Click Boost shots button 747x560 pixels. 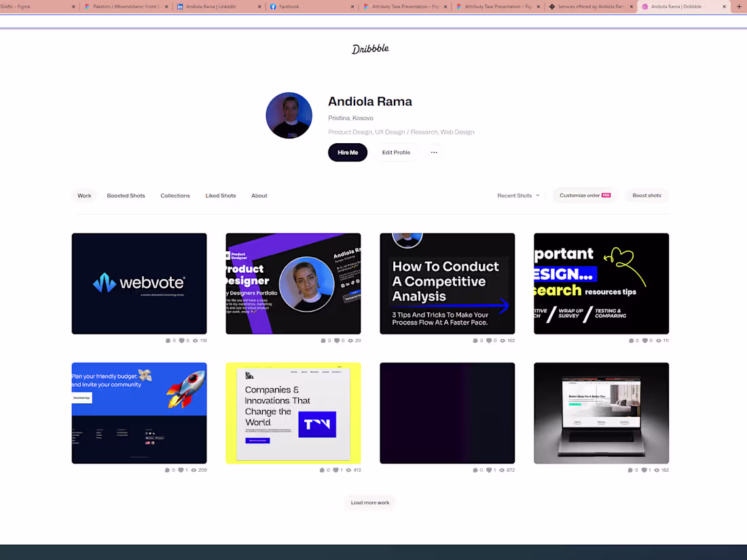pos(646,195)
